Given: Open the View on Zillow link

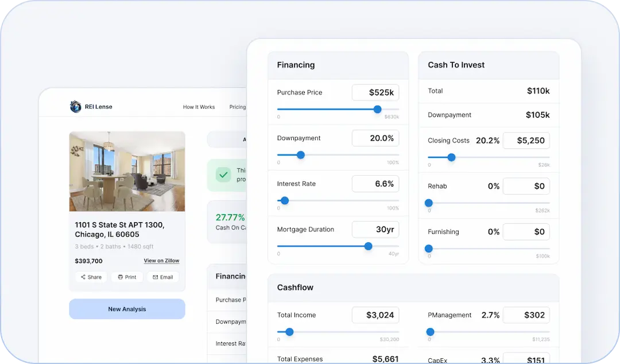Looking at the screenshot, I should click(161, 261).
